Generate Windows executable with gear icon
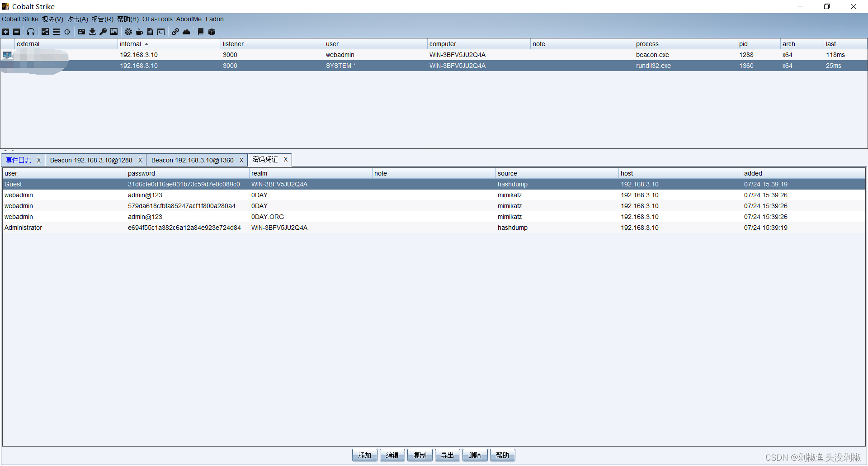 click(x=128, y=32)
